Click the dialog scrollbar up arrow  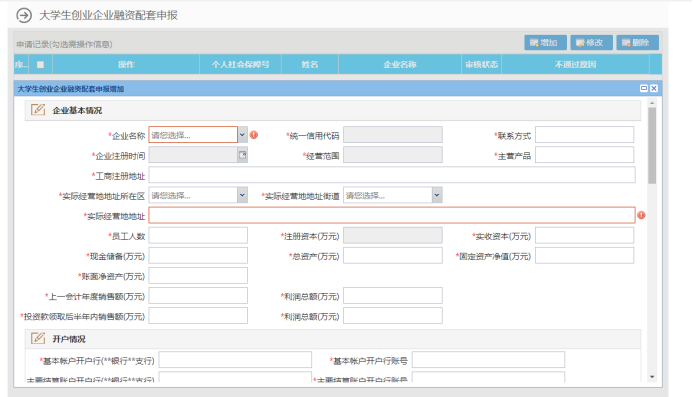pos(652,103)
